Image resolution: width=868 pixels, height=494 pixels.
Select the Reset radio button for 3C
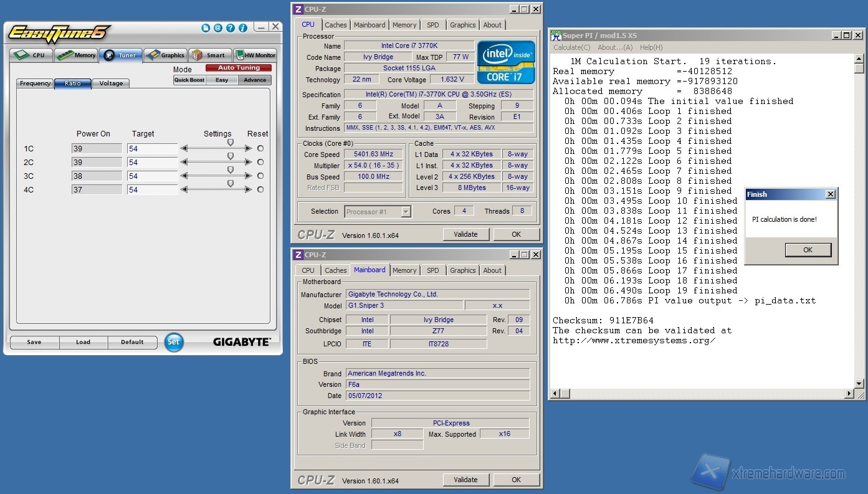[260, 176]
